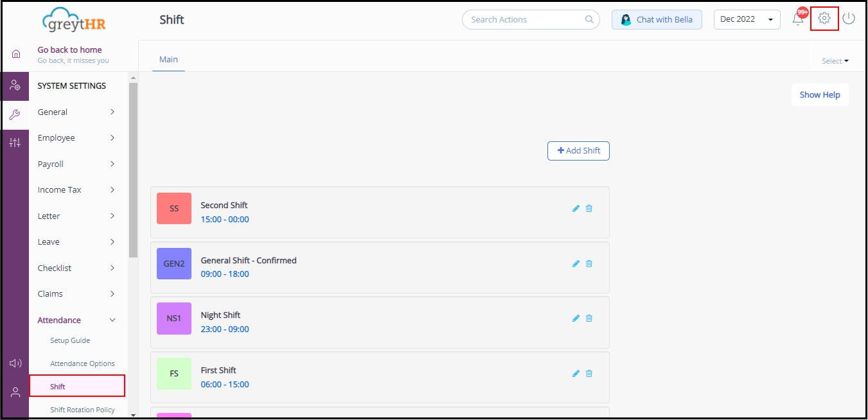The height and width of the screenshot is (420, 868).
Task: Click the NS1 purple shift color badge
Action: coord(174,319)
